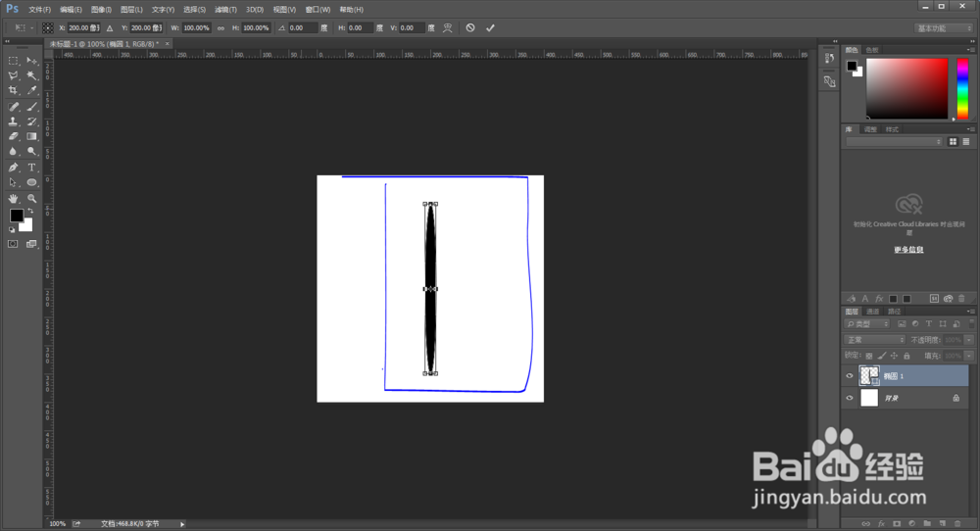Open the History panel icon
980x531 pixels.
click(x=829, y=58)
